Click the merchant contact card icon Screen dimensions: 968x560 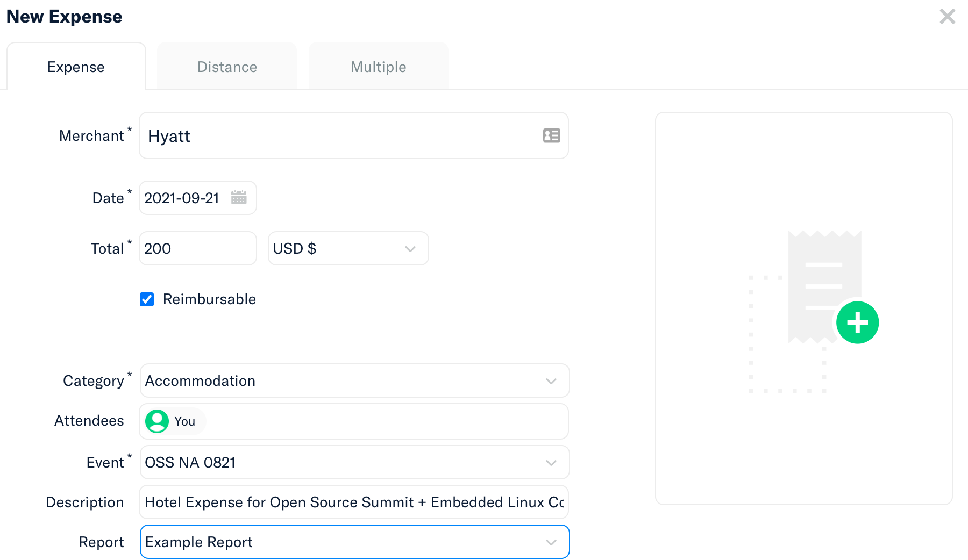551,135
